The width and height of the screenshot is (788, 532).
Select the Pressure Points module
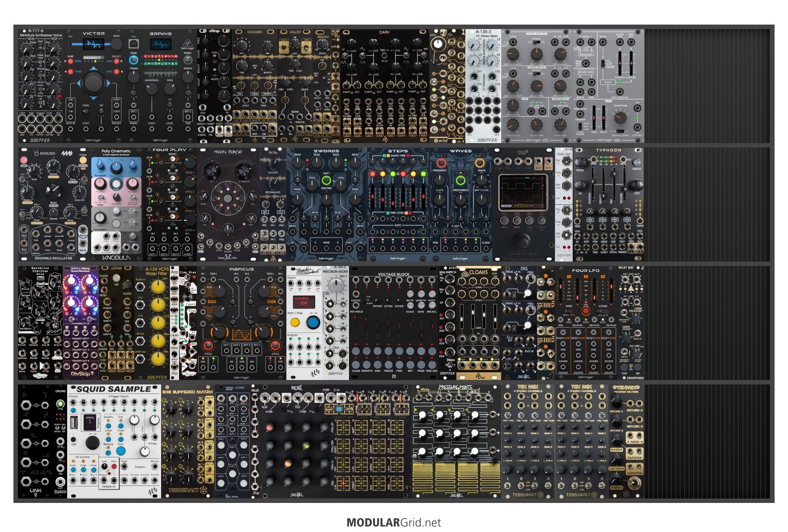click(x=456, y=441)
